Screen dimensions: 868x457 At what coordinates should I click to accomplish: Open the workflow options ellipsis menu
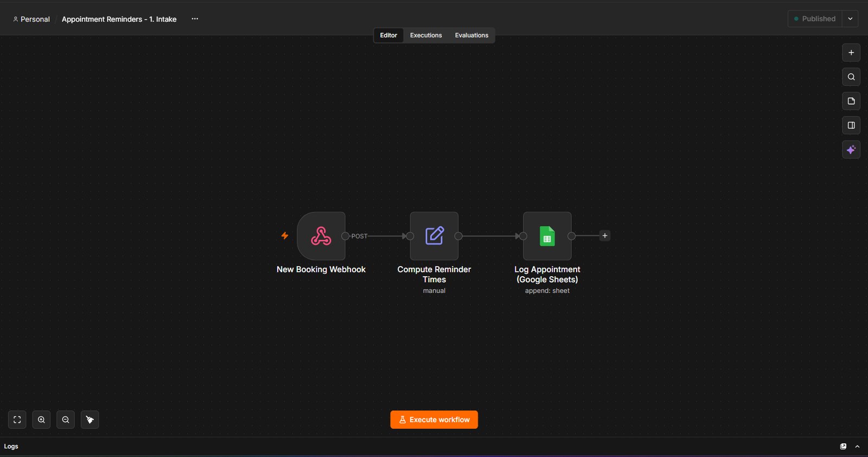(195, 18)
